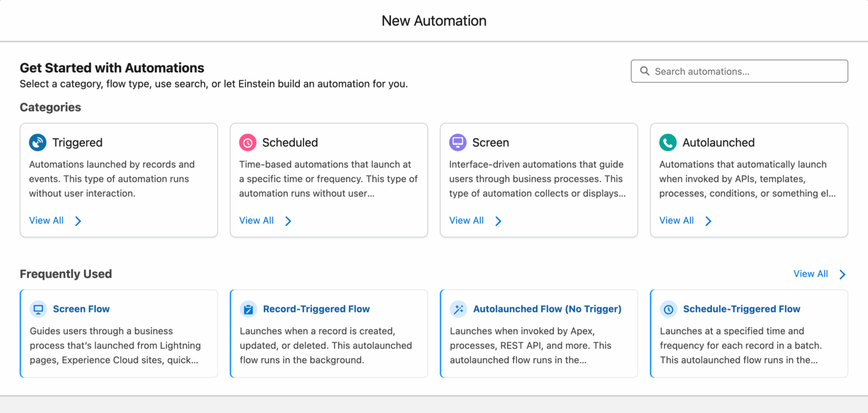Select the Schedule-Triggered Flow card

click(749, 333)
